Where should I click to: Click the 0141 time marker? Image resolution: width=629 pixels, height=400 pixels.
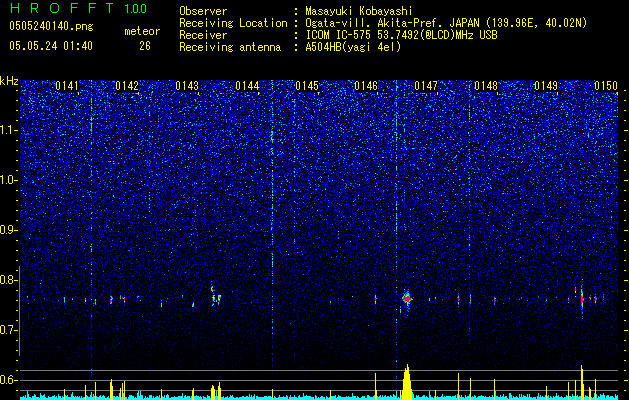tap(67, 86)
